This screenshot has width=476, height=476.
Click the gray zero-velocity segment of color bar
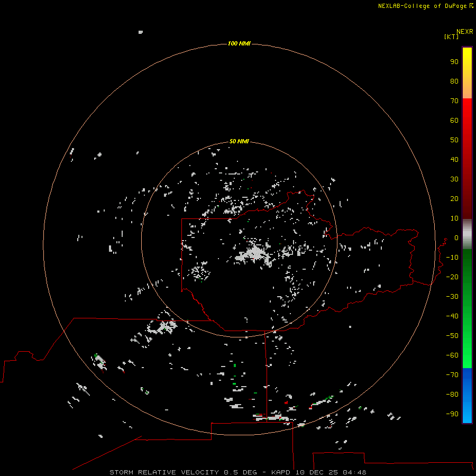pos(467,234)
